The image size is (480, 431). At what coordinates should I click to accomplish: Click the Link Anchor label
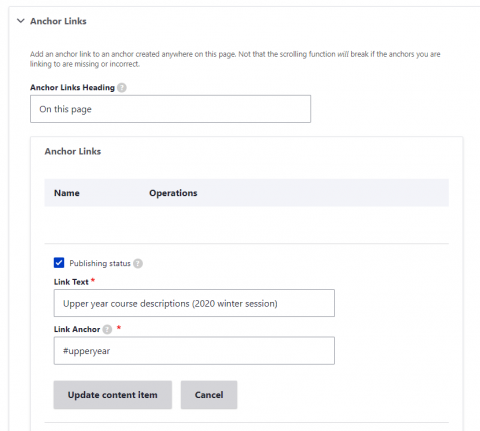(77, 329)
